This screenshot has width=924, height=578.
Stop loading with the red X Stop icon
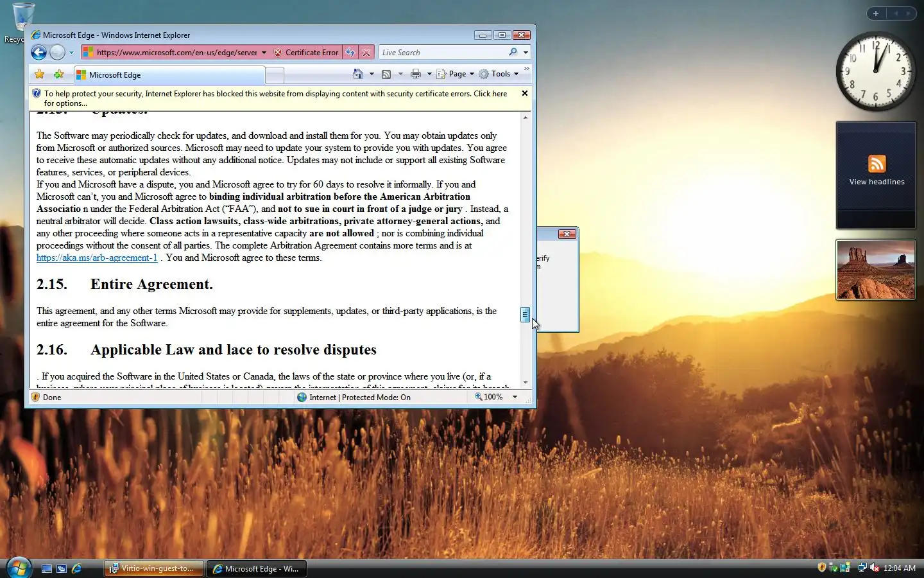[x=366, y=53]
